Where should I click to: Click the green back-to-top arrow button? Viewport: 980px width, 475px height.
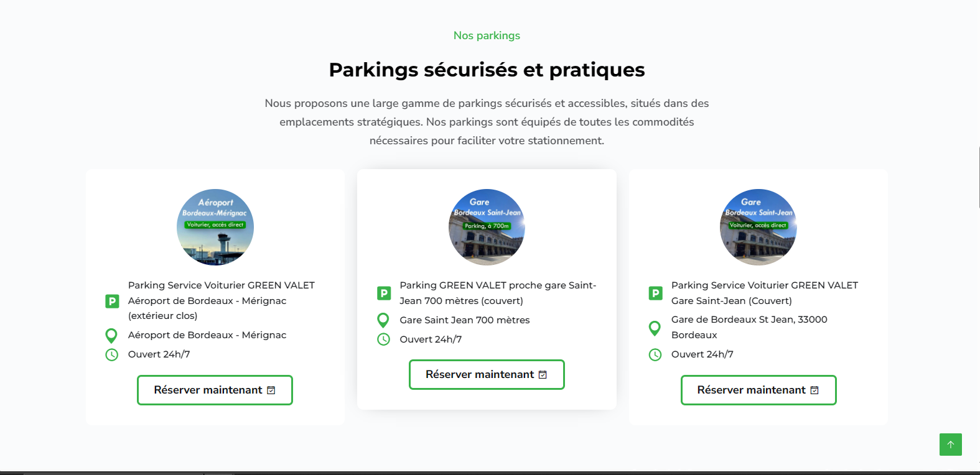coord(951,445)
